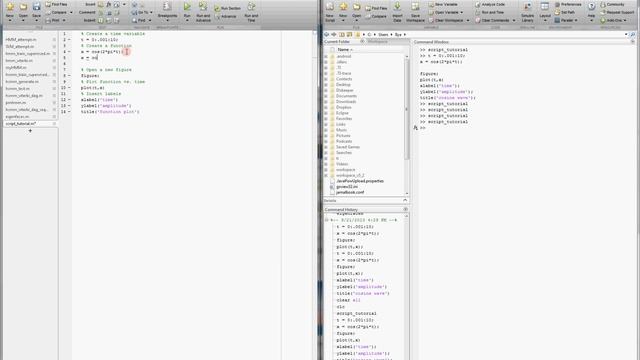Image resolution: width=640 pixels, height=360 pixels.
Task: Click the browse for folder icon
Action: point(349,35)
